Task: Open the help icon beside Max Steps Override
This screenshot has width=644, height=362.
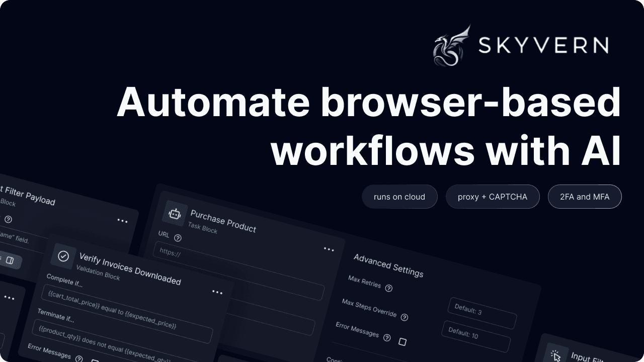Action: [x=404, y=317]
